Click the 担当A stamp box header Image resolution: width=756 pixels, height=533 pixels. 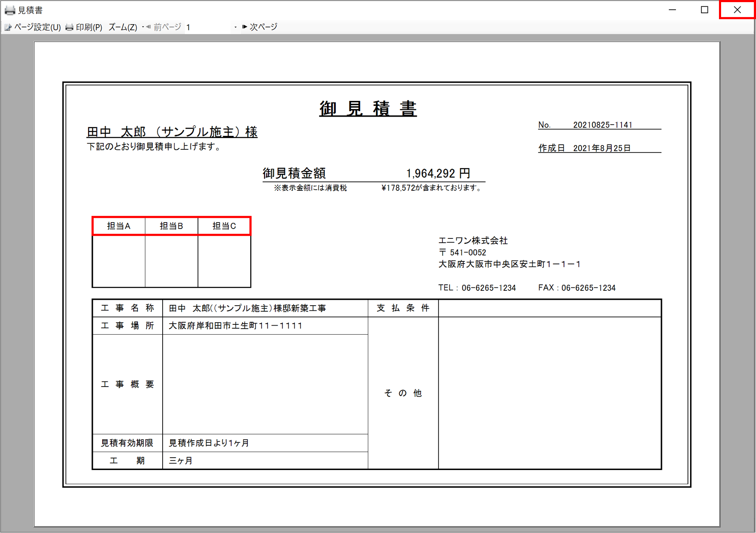119,226
